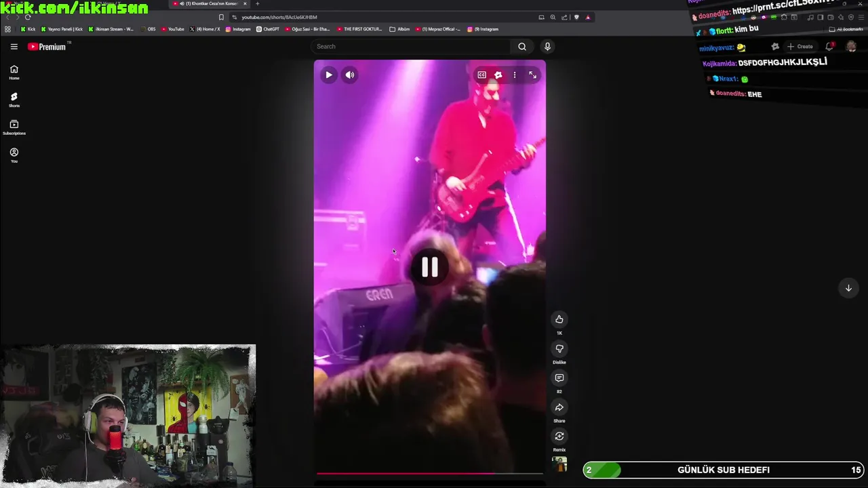Open the browser wallet icon
Viewport: 868px width, 488px height.
pos(831,17)
